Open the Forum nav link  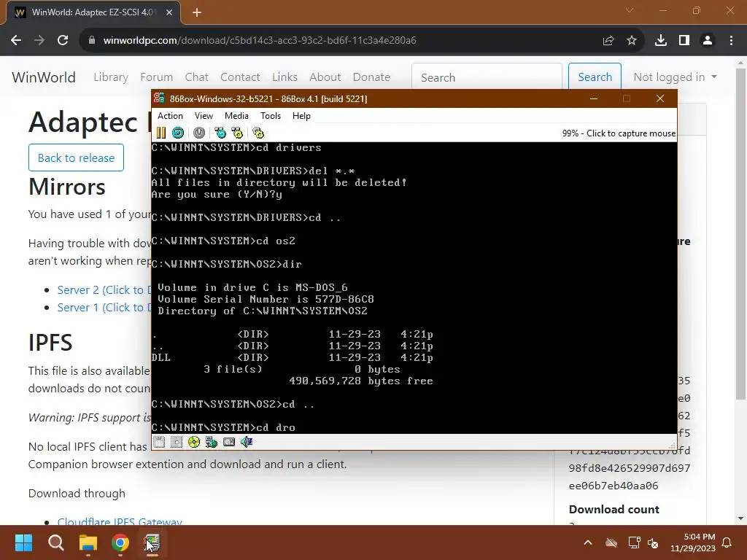tap(156, 77)
